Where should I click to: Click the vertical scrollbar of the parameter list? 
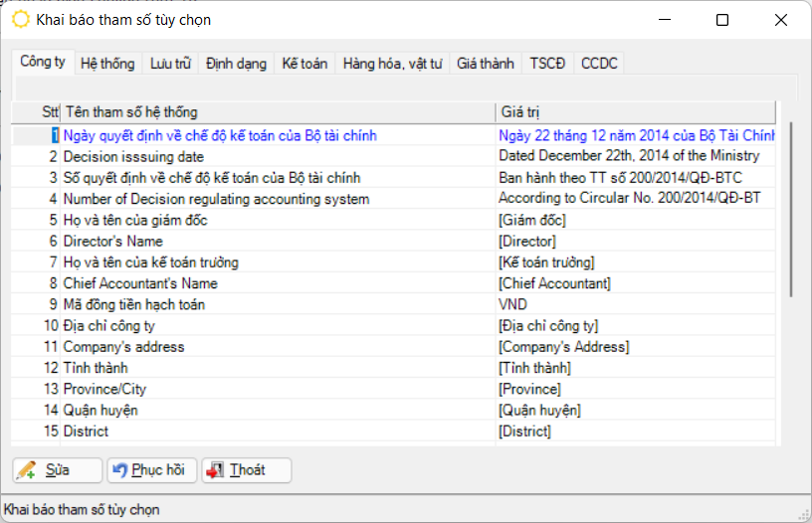pos(790,209)
